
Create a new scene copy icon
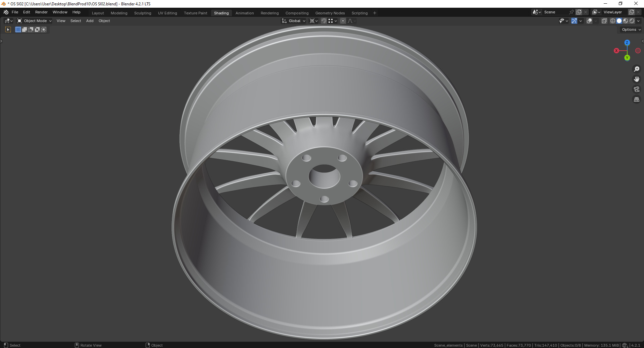click(579, 12)
